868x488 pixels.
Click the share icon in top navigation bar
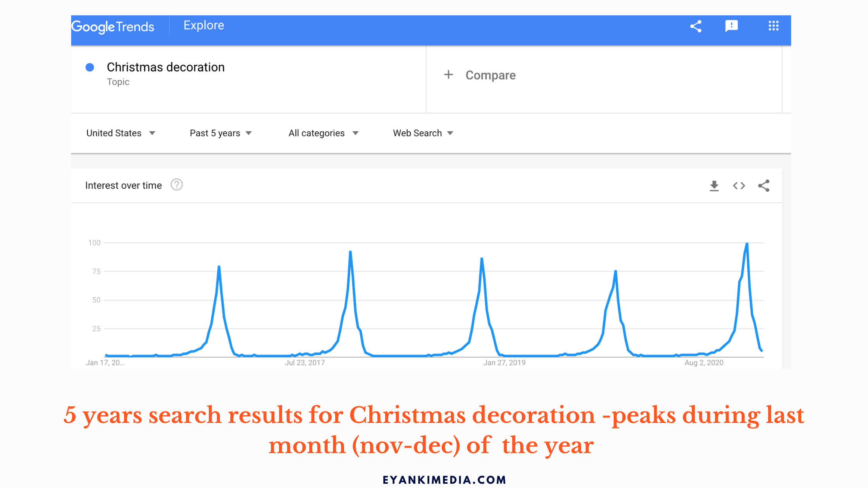pos(696,26)
